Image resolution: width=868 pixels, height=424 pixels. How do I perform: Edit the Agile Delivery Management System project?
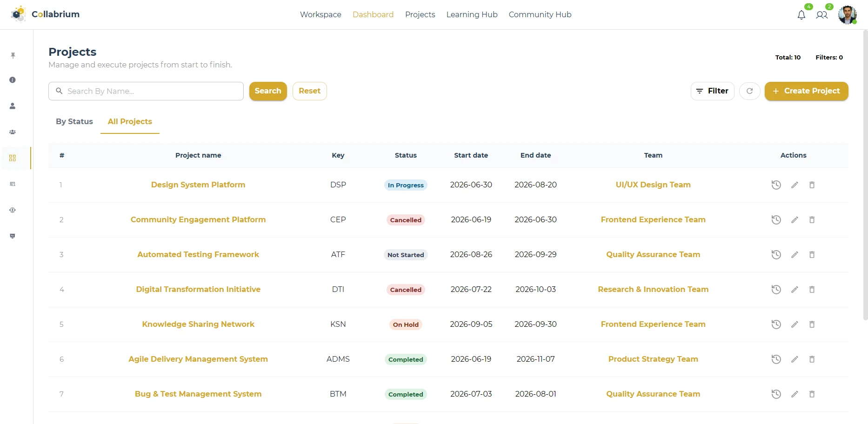click(x=795, y=359)
